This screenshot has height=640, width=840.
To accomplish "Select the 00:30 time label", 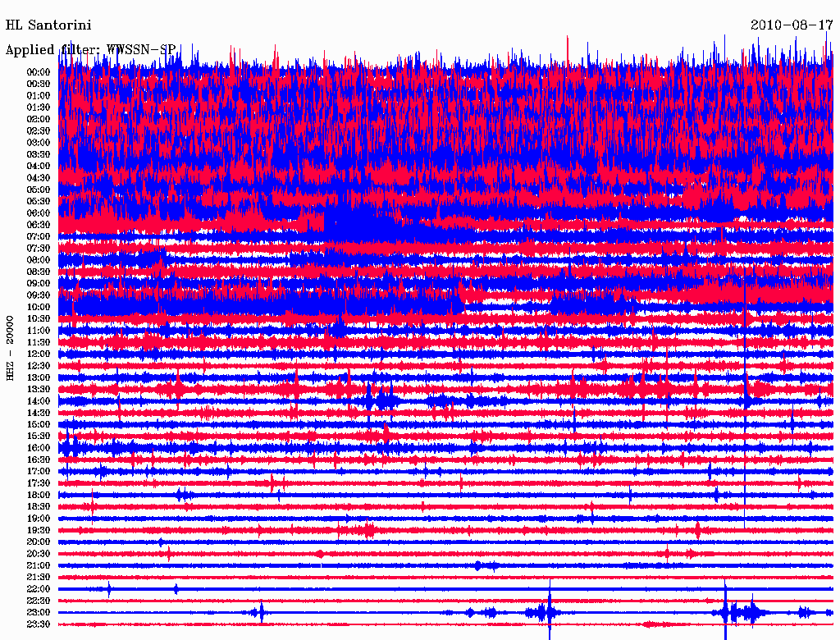I will [x=39, y=85].
